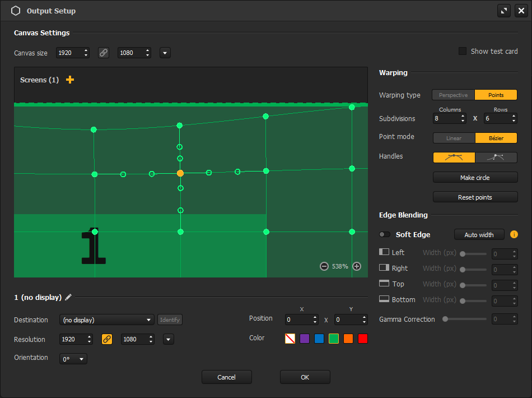Viewport: 532px width, 398px height.
Task: Click the link icon next to Resolution
Action: coord(106,339)
